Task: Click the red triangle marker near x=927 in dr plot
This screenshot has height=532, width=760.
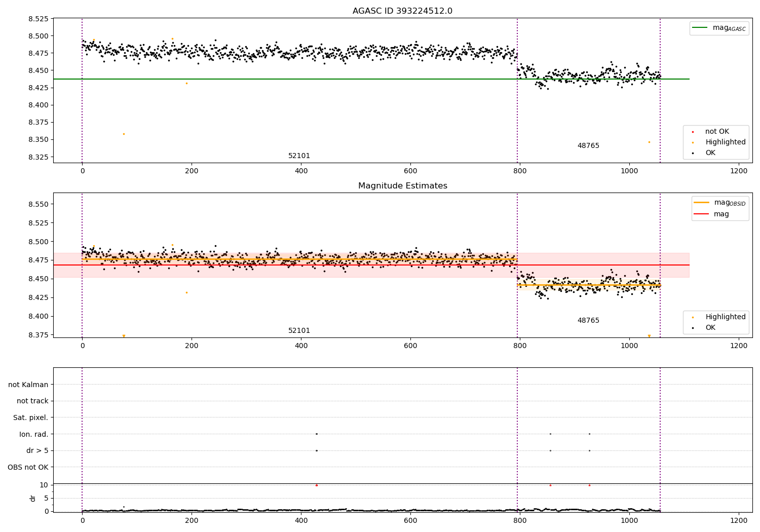Action: click(589, 485)
